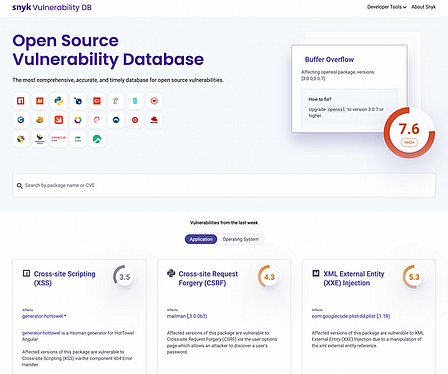Select the CentOS icon
Image resolution: width=448 pixels, height=374 pixels.
(21, 139)
